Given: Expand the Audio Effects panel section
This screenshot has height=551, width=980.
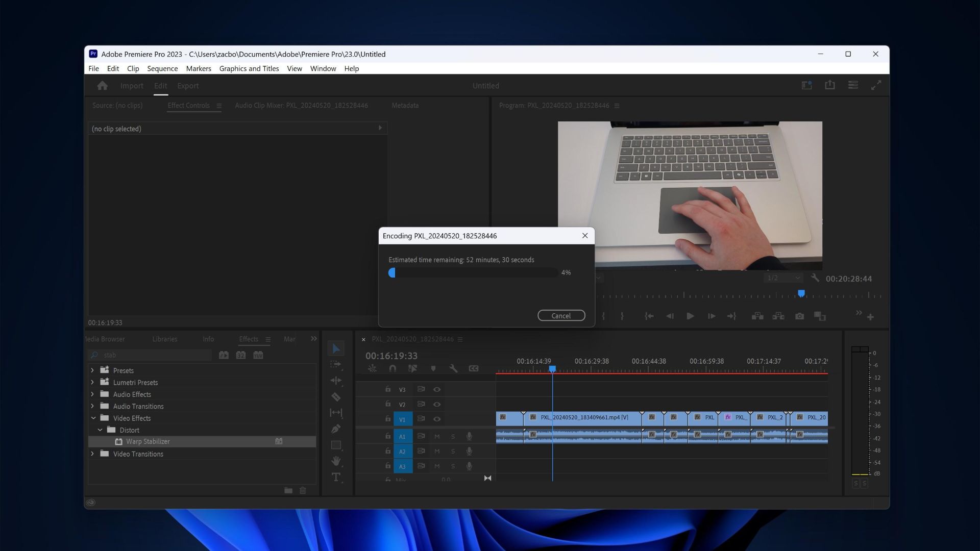Looking at the screenshot, I should click(x=92, y=393).
